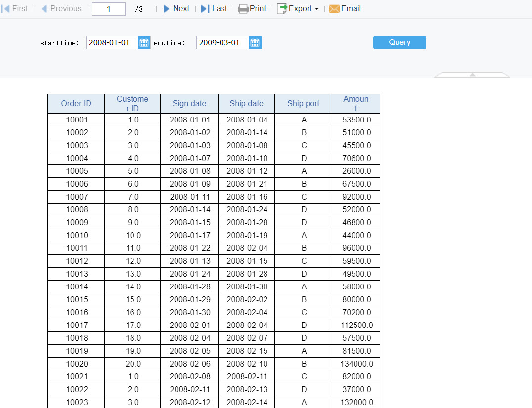The width and height of the screenshot is (532, 408).
Task: Click the Ship port column header
Action: coord(303,104)
